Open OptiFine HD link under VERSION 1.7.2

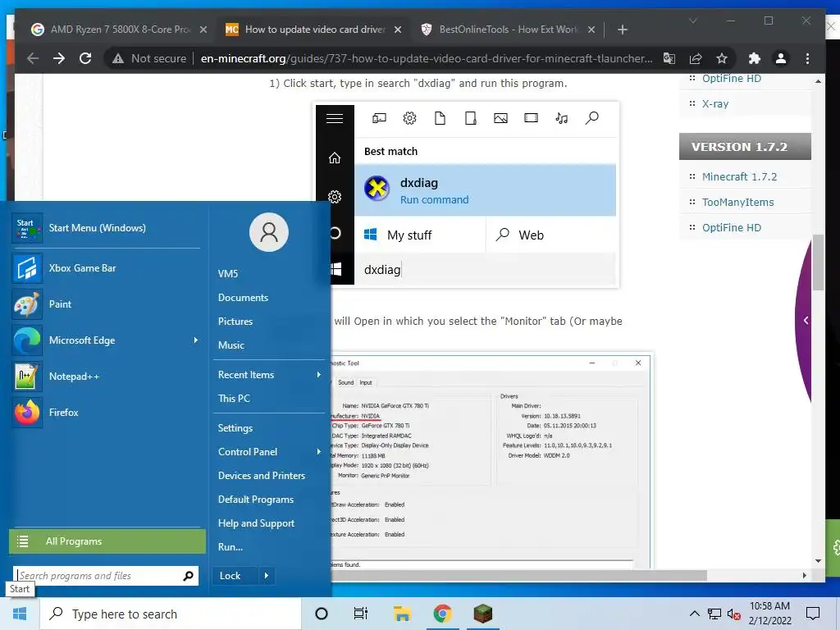tap(731, 228)
